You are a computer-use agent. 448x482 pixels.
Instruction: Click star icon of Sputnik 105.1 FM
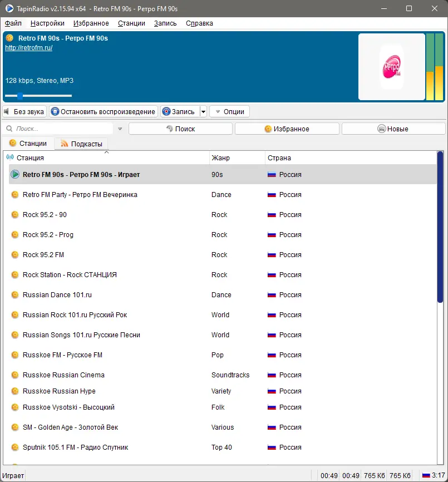(14, 447)
